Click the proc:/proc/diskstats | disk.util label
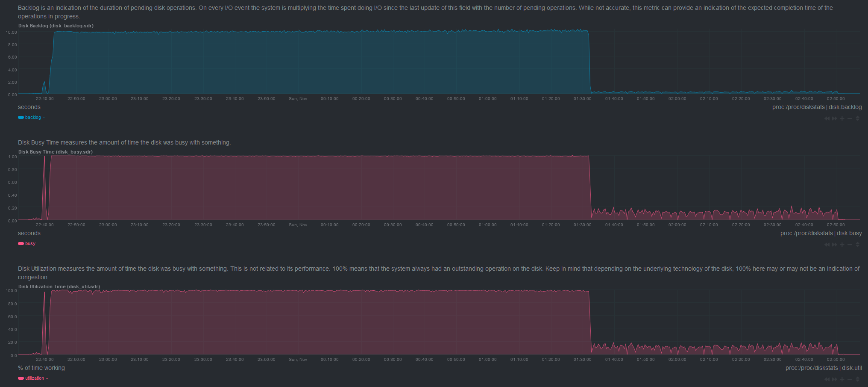The width and height of the screenshot is (868, 387). (824, 368)
